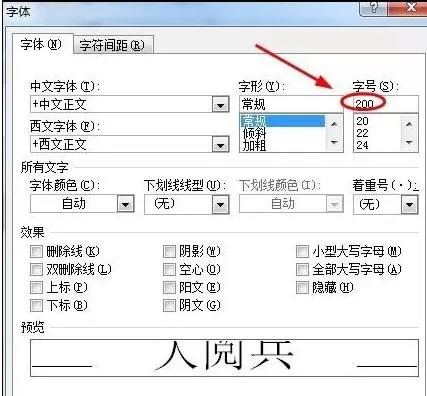The image size is (427, 396).
Task: Click the 字号 list scroll up arrow
Action: coord(409,124)
